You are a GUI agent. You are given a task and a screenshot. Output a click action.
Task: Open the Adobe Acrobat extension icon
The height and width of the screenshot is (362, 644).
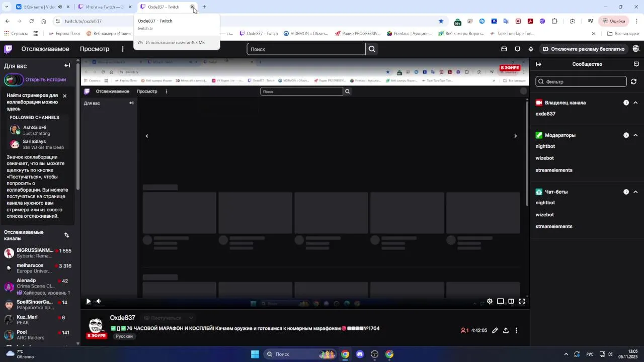530,21
